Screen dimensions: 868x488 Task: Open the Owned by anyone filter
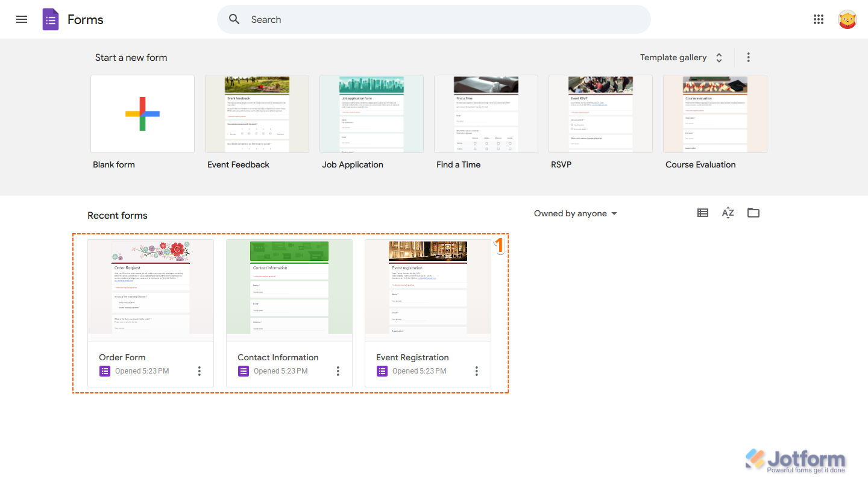pos(575,213)
